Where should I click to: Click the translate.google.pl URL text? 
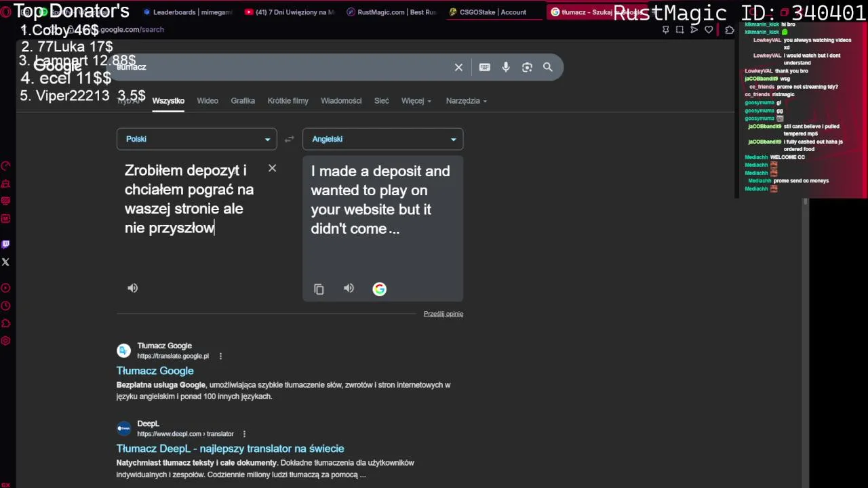(173, 357)
